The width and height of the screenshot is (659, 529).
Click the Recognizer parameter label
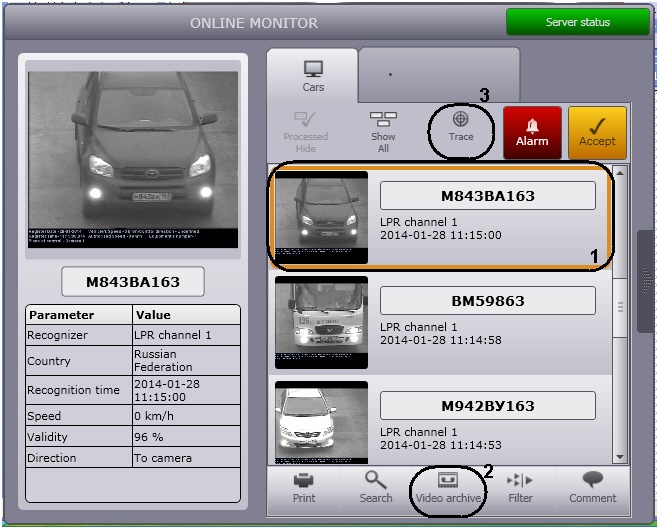click(x=58, y=335)
